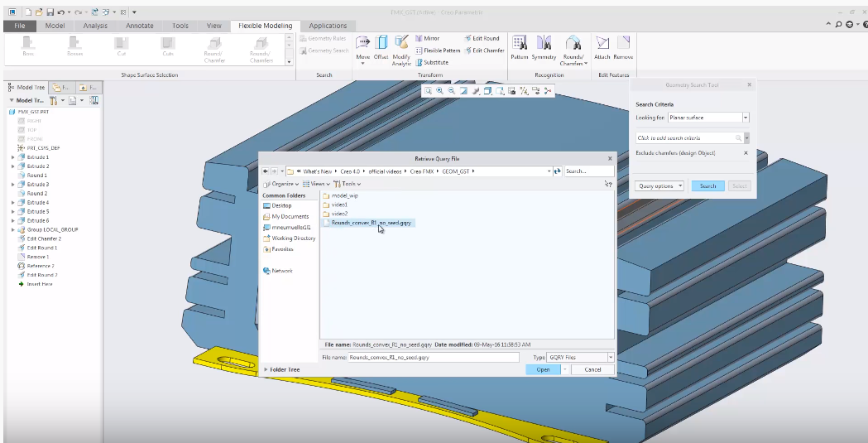
Task: Open the Annotate ribbon tab
Action: coord(139,26)
